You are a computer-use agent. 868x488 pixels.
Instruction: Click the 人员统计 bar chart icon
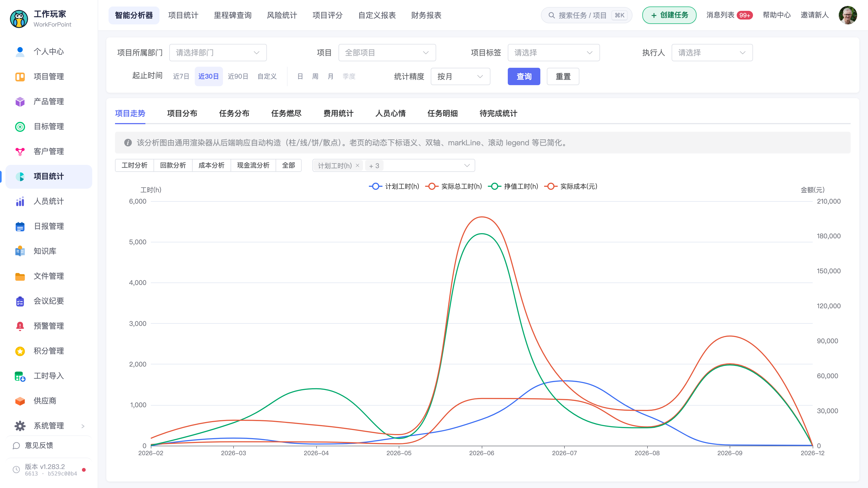(20, 201)
